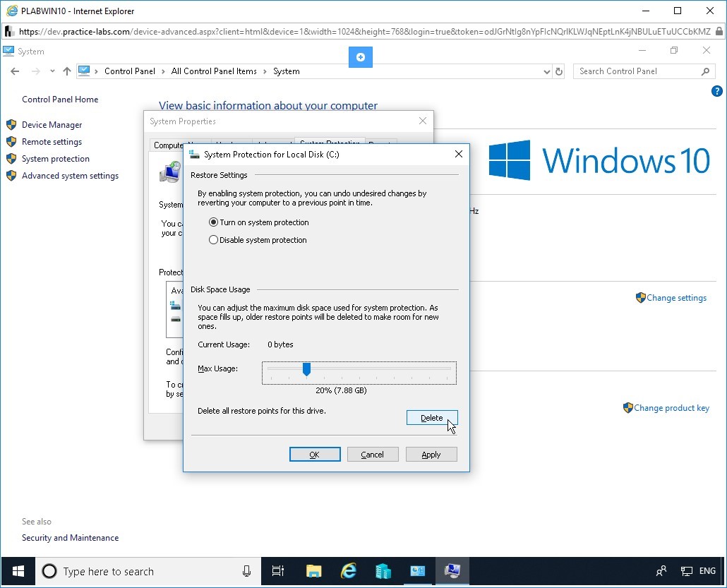Click Change settings link
The height and width of the screenshot is (588, 727).
tap(676, 298)
